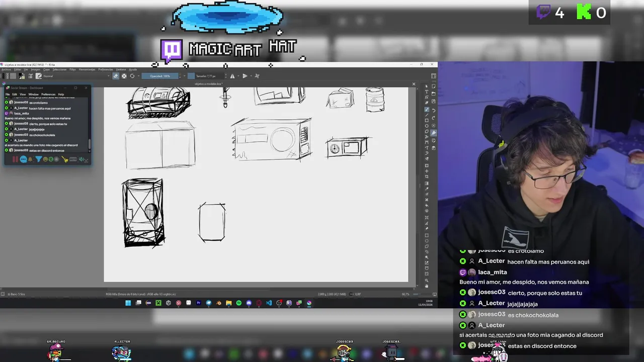Click smiley emoji icon in Social Stream
Screen dimensions: 644x362
(x=45, y=159)
